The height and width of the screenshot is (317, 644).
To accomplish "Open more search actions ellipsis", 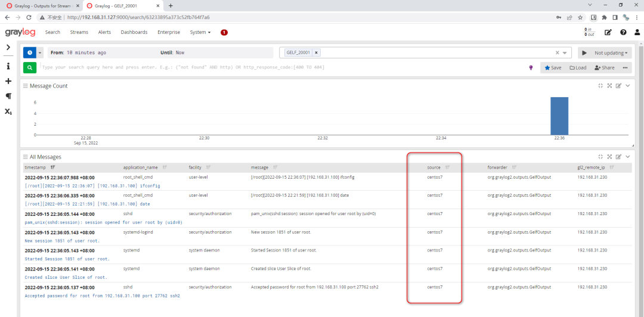I will click(625, 68).
